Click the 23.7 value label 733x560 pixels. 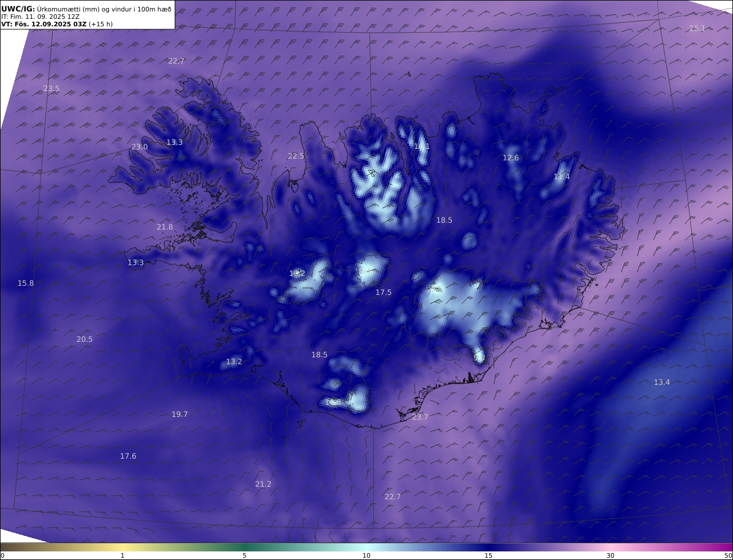(x=420, y=417)
